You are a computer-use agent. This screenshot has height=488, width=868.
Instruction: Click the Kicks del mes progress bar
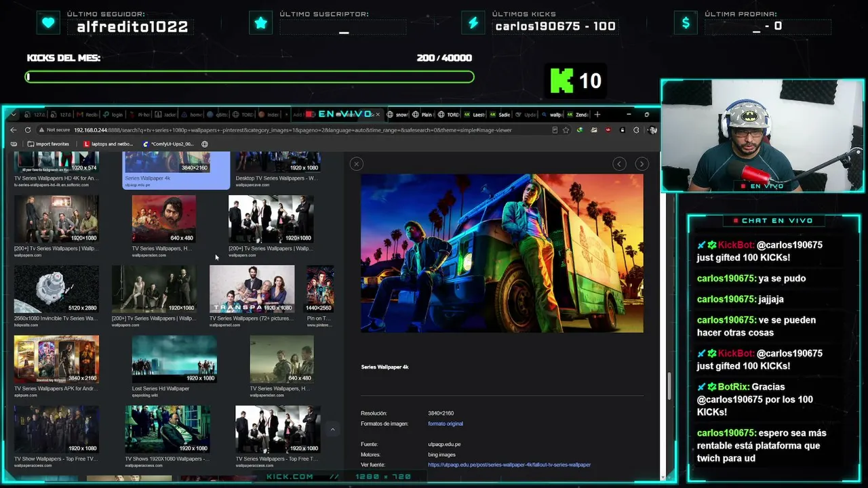pos(250,77)
